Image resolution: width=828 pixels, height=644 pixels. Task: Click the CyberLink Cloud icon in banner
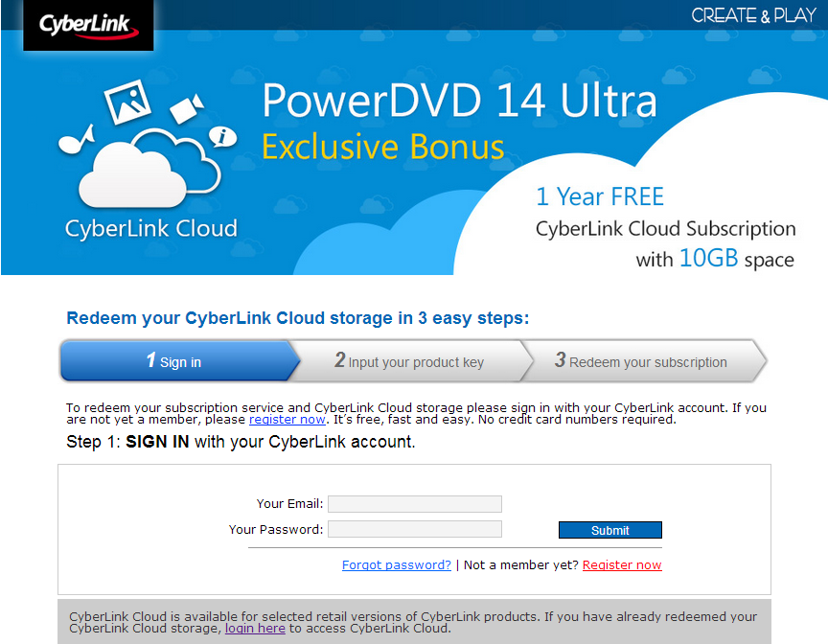pyautogui.click(x=149, y=168)
